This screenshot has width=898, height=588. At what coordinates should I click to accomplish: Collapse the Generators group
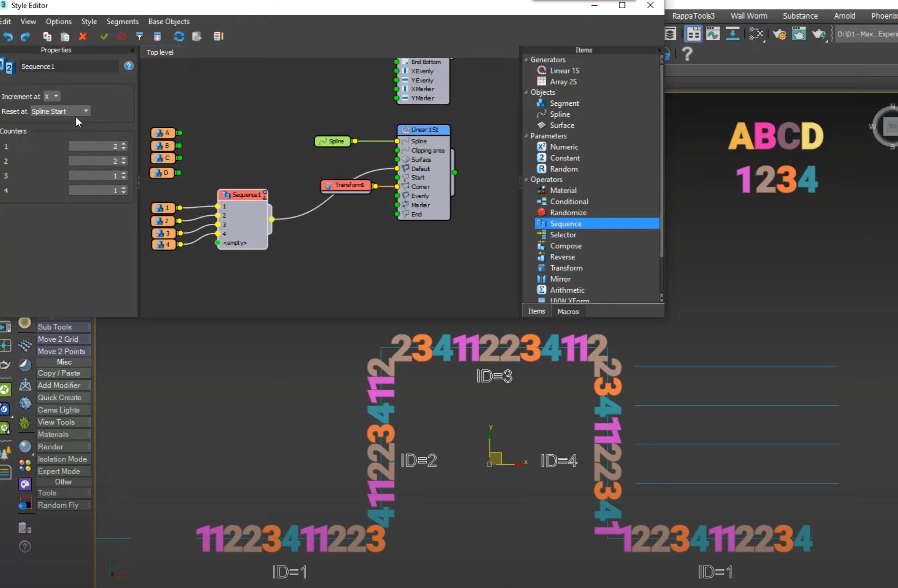click(x=526, y=59)
